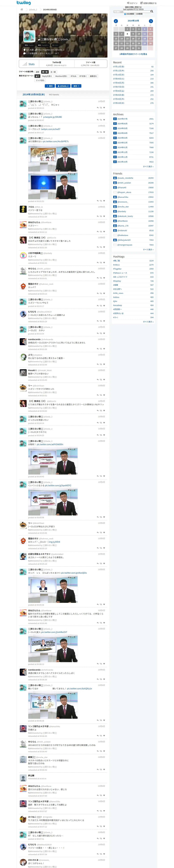Toggle Replyを除く filter
This screenshot has width=174, height=868.
pos(47,76)
